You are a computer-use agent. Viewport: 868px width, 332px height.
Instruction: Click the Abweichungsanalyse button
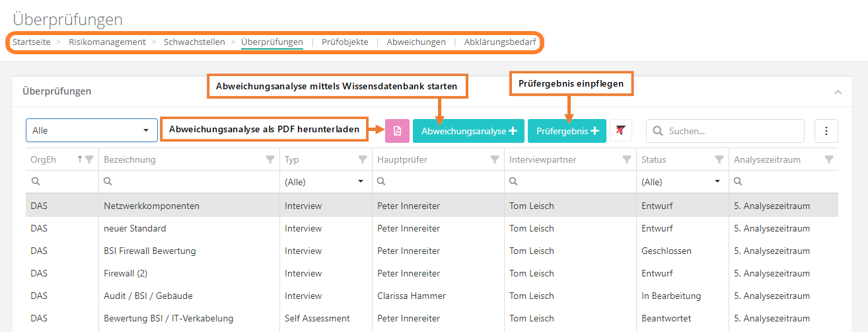point(468,131)
